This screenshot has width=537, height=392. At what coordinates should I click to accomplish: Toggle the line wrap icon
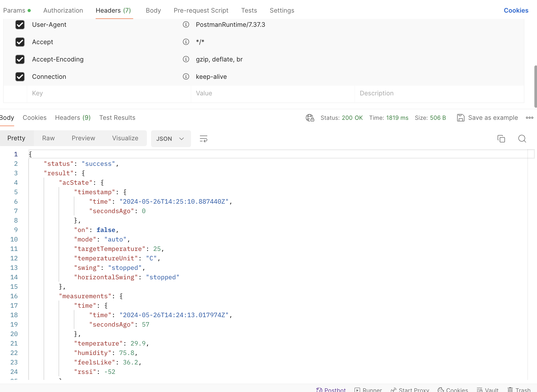(x=203, y=139)
